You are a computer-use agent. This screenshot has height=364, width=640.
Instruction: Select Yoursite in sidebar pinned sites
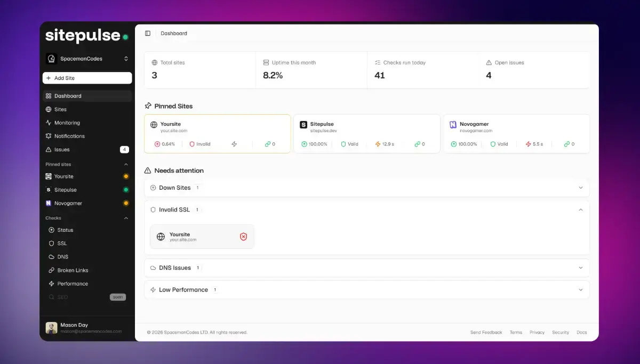tap(87, 176)
